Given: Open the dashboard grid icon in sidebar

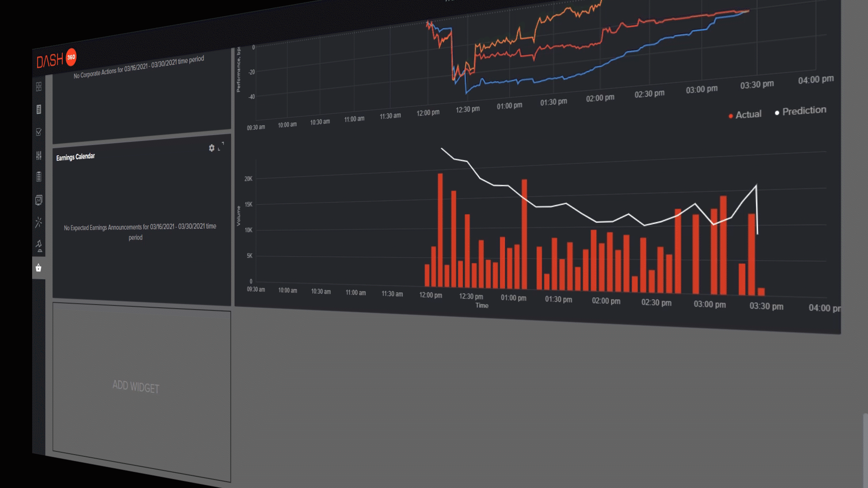Looking at the screenshot, I should pos(39,86).
